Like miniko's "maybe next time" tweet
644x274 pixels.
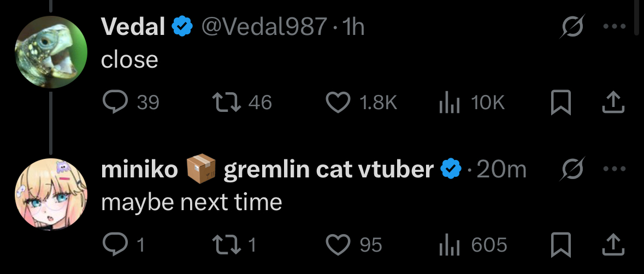pos(338,245)
